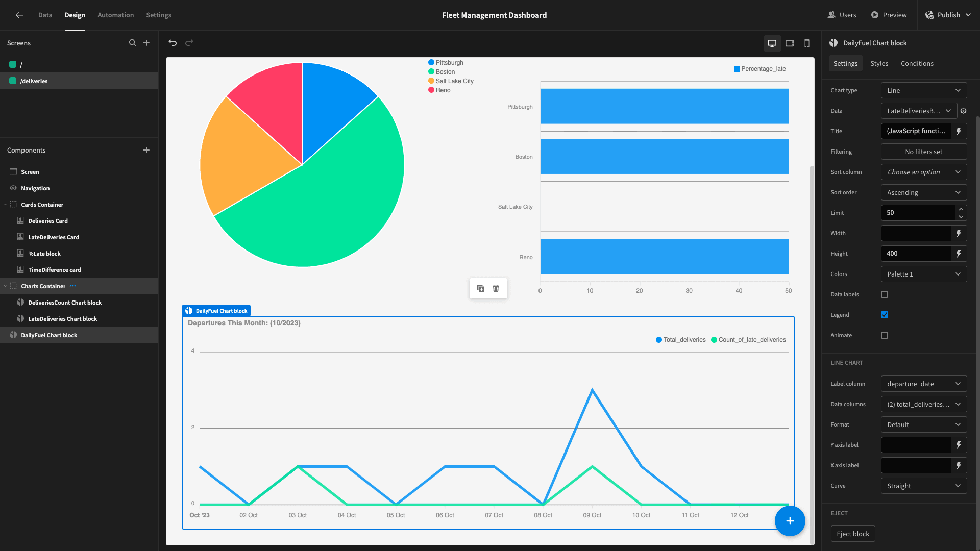Viewport: 980px width, 551px height.
Task: Switch to mobile preview icon
Action: [x=807, y=43]
